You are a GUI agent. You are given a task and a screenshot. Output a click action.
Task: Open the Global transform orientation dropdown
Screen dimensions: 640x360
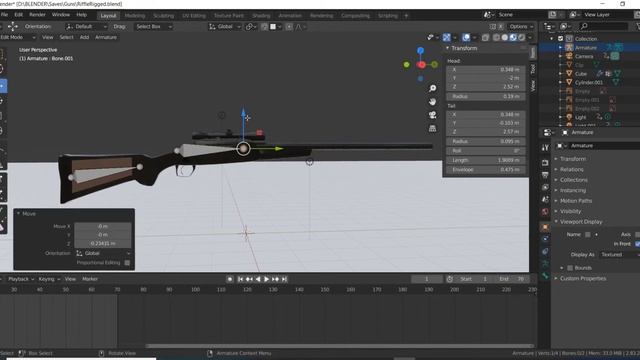pos(224,27)
